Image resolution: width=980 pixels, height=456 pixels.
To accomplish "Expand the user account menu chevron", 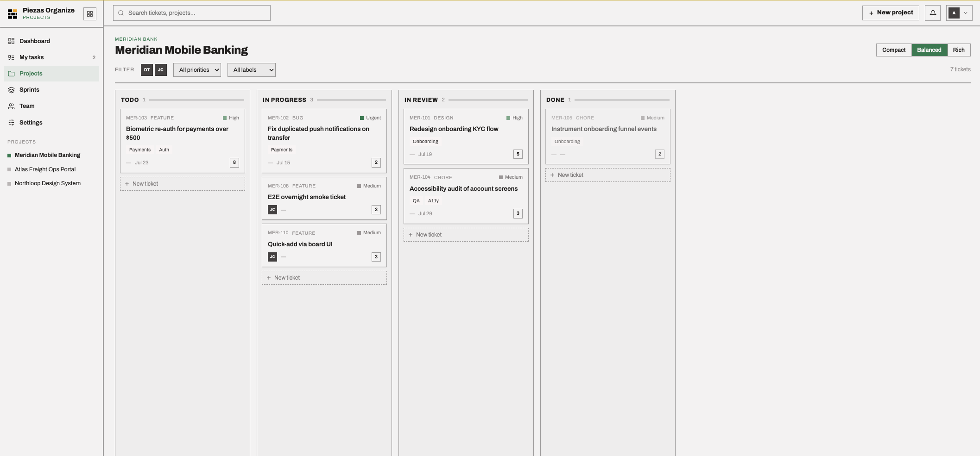I will (x=966, y=13).
